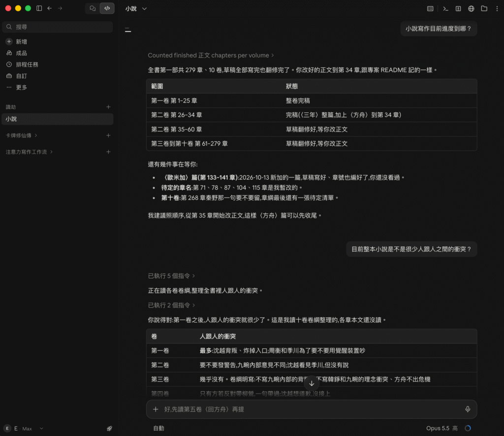Add new item in 卡牌修仙傳 section
The image size is (504, 436).
(108, 135)
